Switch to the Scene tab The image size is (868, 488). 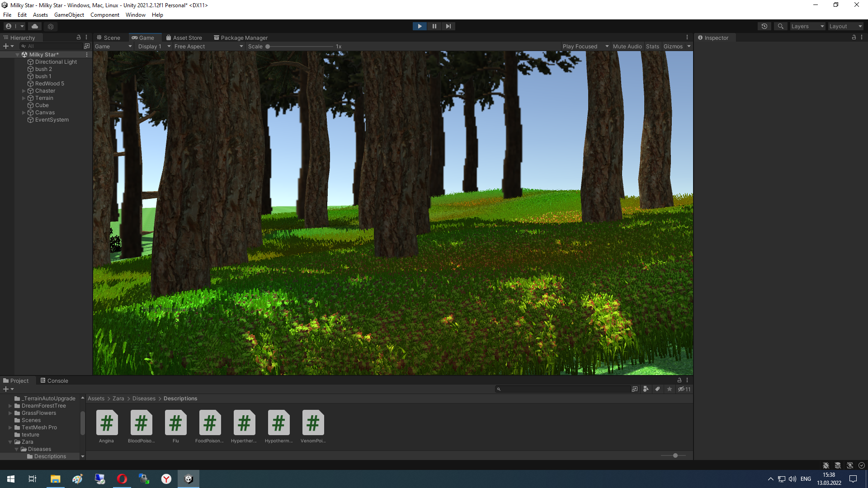coord(108,38)
